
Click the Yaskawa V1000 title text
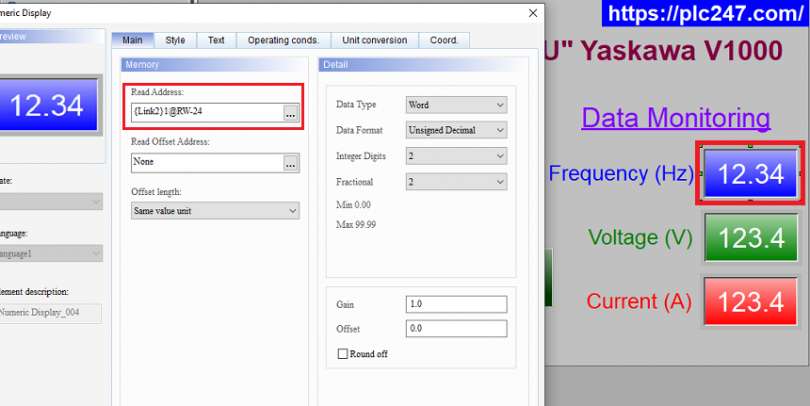681,51
